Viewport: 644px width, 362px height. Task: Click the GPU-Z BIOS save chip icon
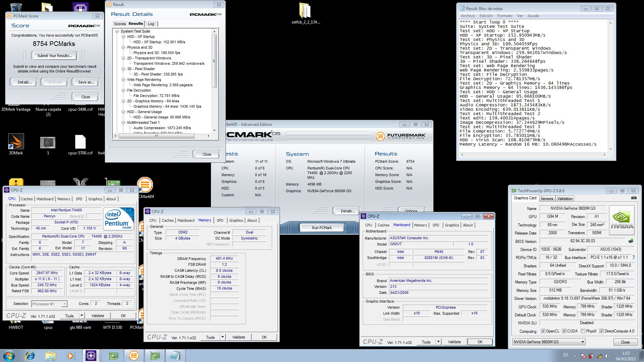point(631,241)
